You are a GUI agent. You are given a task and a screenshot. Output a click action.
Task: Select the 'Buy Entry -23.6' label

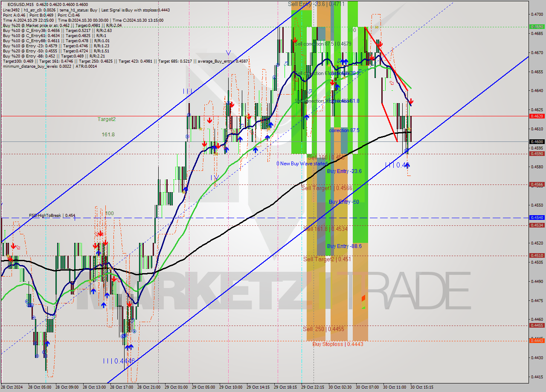pyautogui.click(x=344, y=171)
